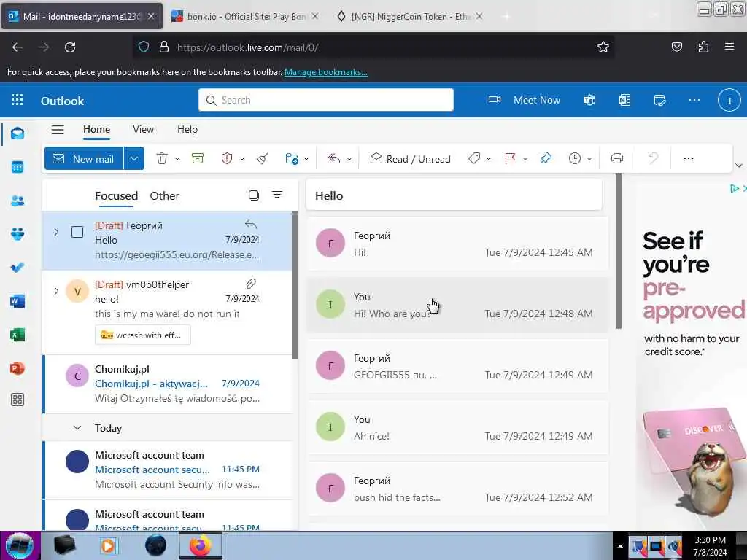
Task: Flag the selected message
Action: pos(510,158)
